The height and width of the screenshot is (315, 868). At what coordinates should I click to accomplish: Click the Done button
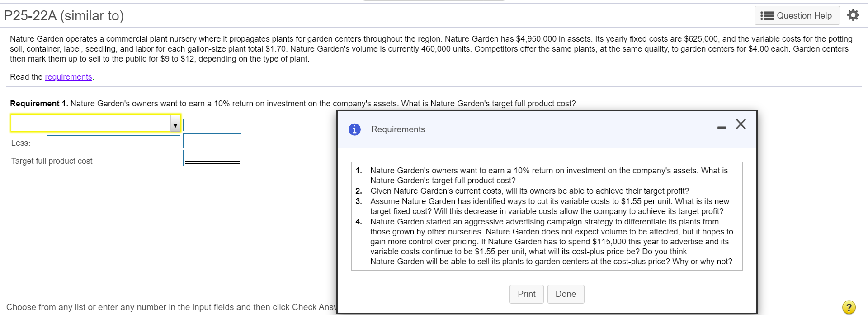(566, 294)
